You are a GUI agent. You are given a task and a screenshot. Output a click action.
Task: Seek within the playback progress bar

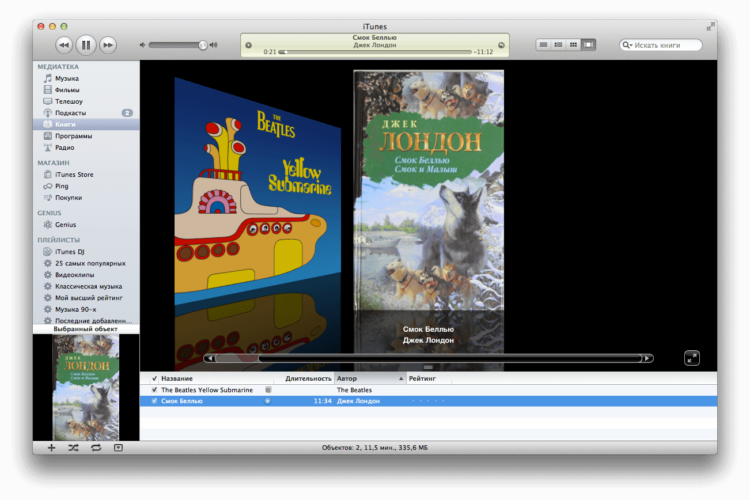[375, 52]
